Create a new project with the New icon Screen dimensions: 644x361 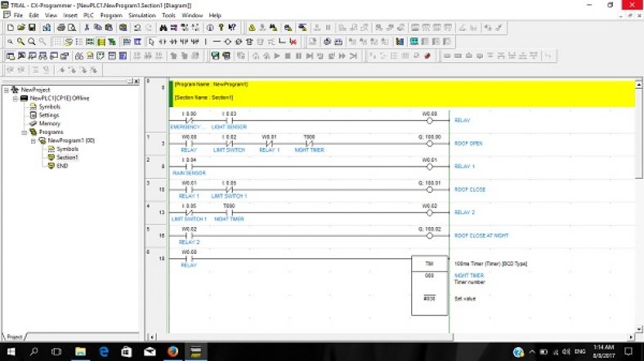pos(11,28)
